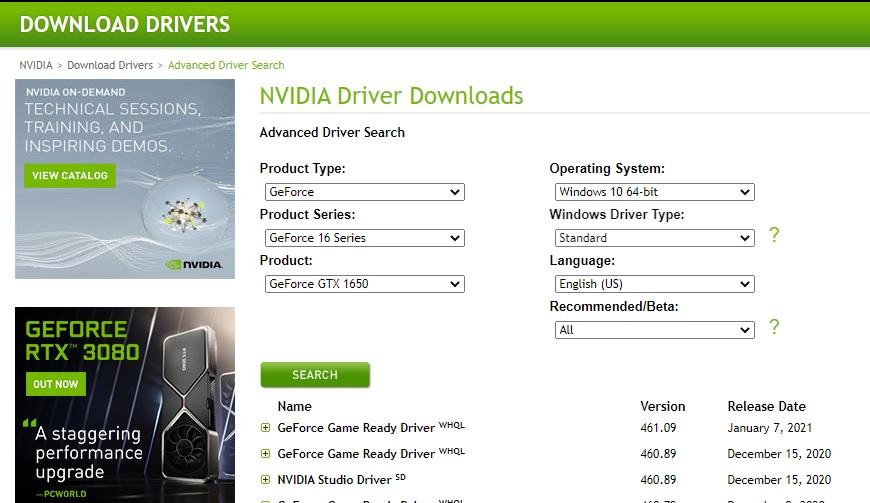Open the Product Series dropdown
Image resolution: width=870 pixels, height=503 pixels.
coord(365,238)
